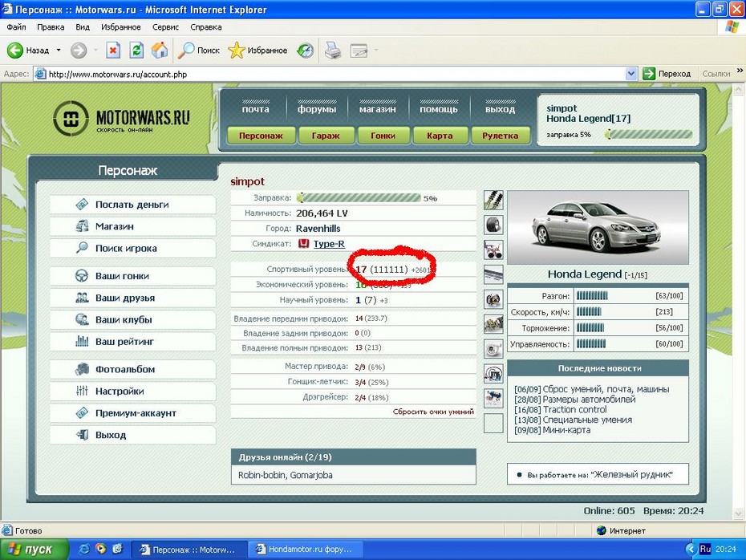Open the Type-R syndicate link
The width and height of the screenshot is (746, 560).
[x=329, y=244]
